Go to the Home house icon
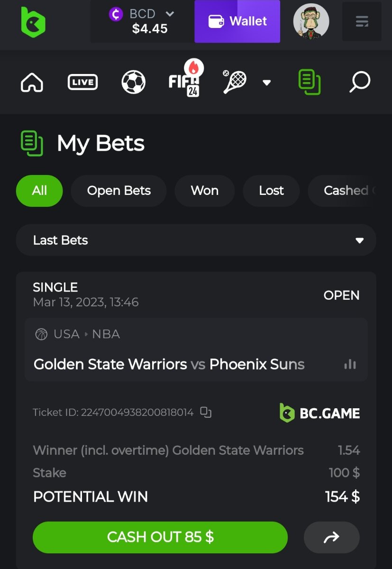Image resolution: width=392 pixels, height=569 pixels. (x=32, y=83)
